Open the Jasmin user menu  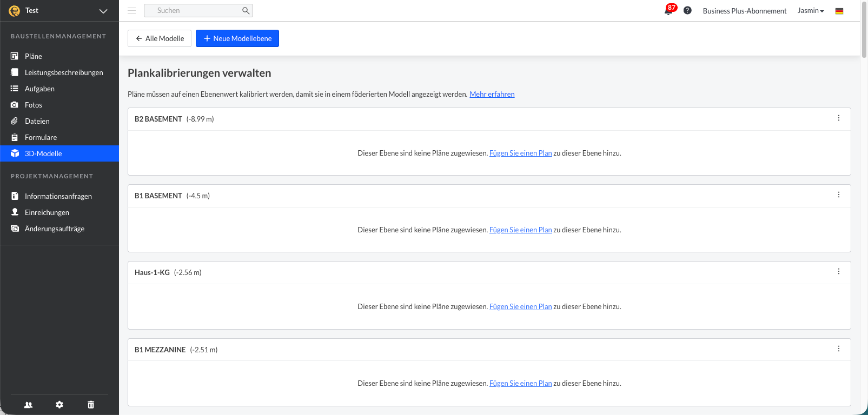point(810,11)
